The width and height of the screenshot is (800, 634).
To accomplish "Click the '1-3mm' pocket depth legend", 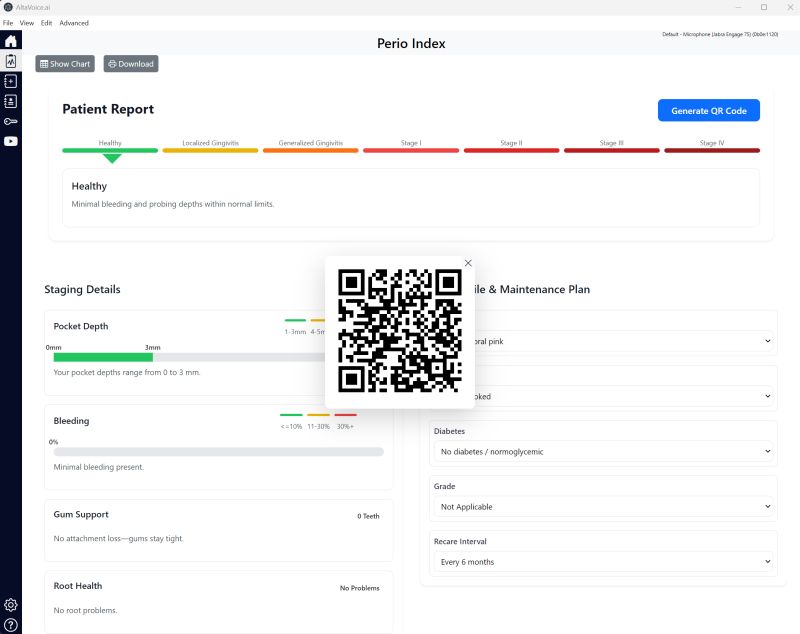I will [x=295, y=332].
